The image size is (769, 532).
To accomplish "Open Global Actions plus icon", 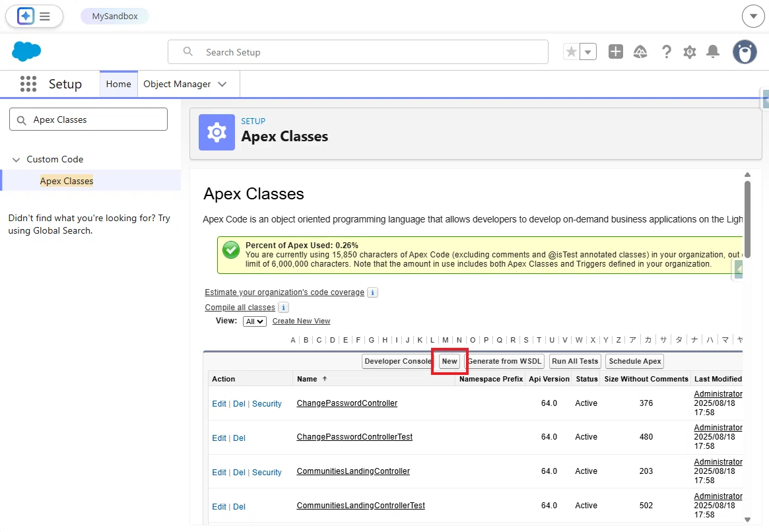I will point(615,51).
